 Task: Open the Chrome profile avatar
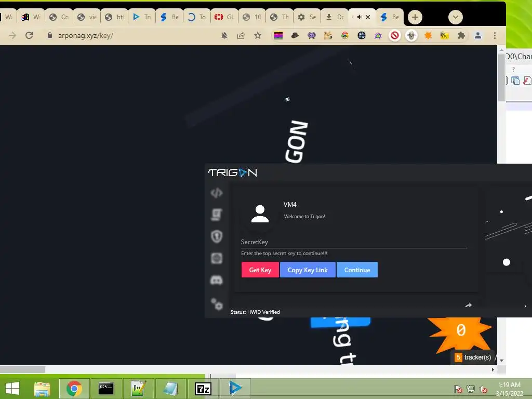click(478, 35)
